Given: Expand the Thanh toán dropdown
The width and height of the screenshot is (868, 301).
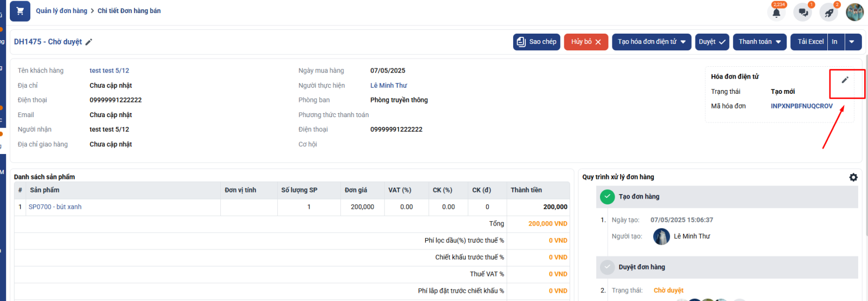Looking at the screenshot, I should point(759,42).
